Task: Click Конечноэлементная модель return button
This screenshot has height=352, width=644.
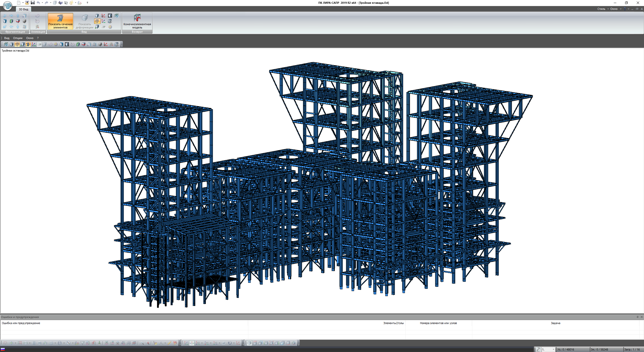Action: 137,21
